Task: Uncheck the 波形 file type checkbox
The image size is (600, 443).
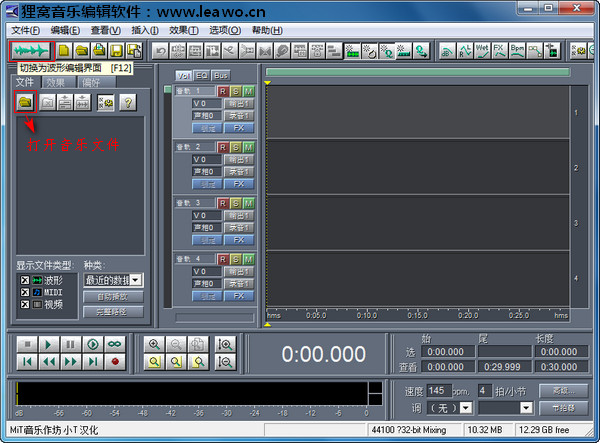Action: (25, 280)
